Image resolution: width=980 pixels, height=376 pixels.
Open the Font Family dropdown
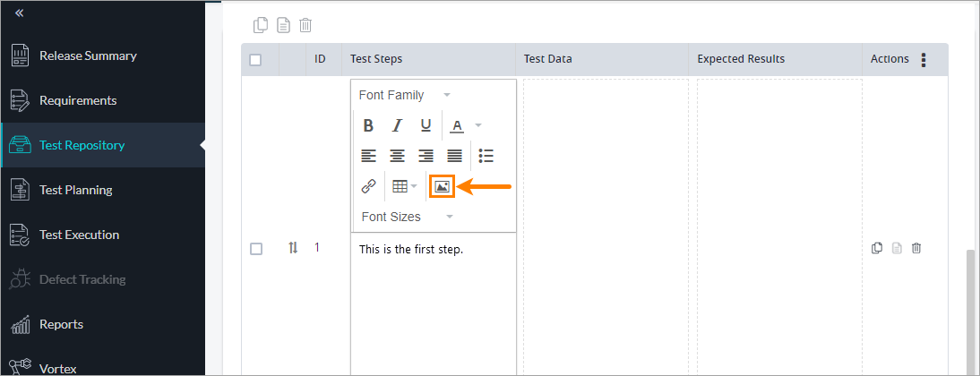click(404, 95)
